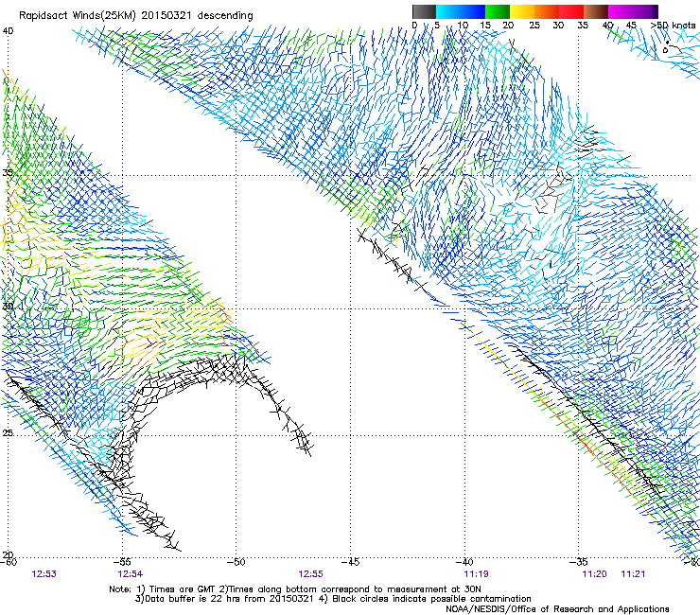Click the latitude label 25 on left axis
Image resolution: width=700 pixels, height=615 pixels.
tap(8, 432)
